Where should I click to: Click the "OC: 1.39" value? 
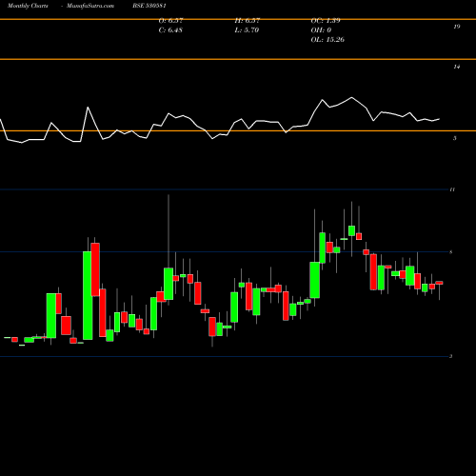[326, 21]
